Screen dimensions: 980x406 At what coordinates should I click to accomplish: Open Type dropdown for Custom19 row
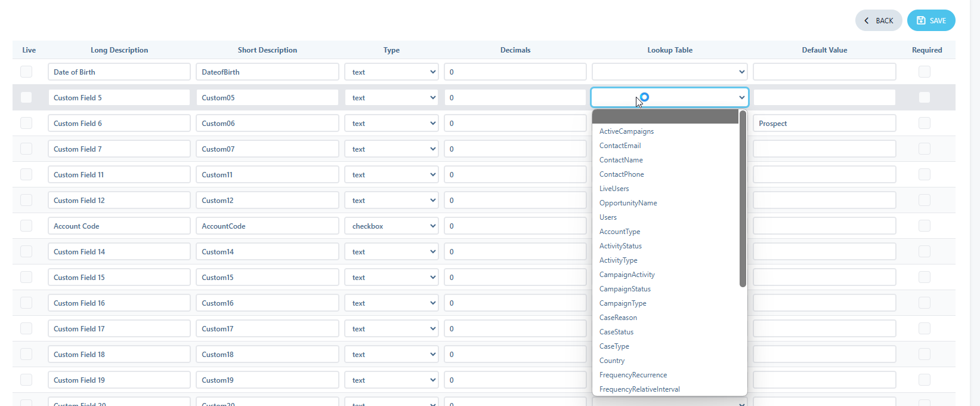click(x=391, y=380)
